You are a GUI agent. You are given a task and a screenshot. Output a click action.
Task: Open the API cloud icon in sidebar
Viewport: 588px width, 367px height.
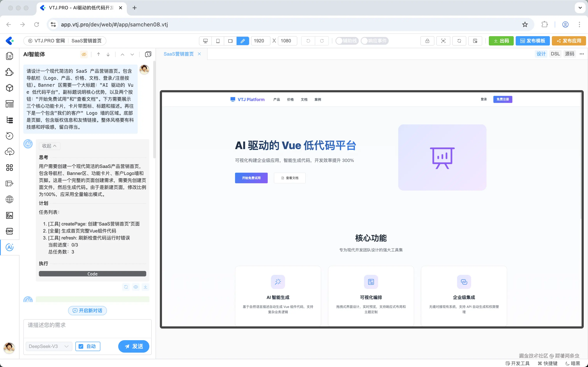point(10,152)
